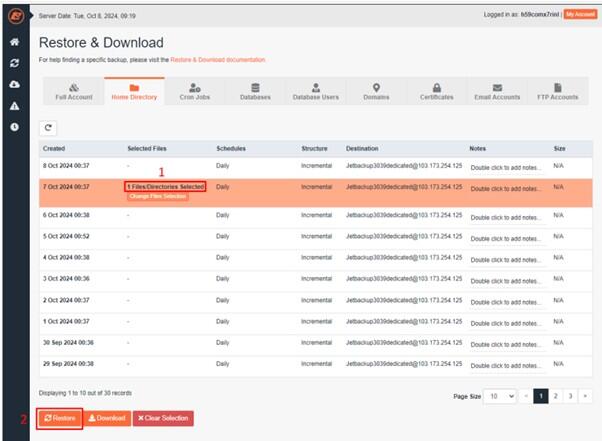602x441 pixels.
Task: Open Restore & Download documentation link
Action: click(218, 60)
